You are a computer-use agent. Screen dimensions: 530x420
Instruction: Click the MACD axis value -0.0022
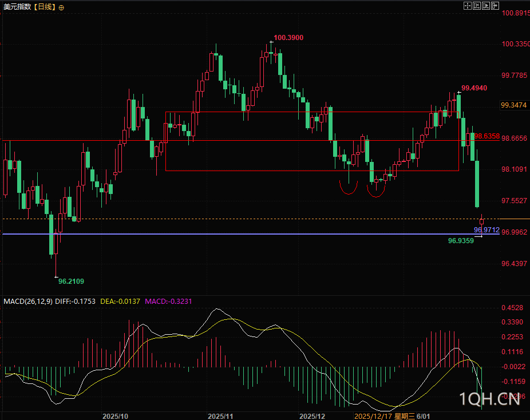513,367
